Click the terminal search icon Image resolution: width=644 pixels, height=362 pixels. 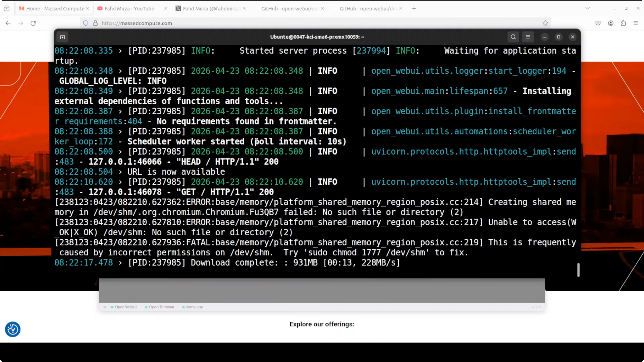click(x=513, y=37)
